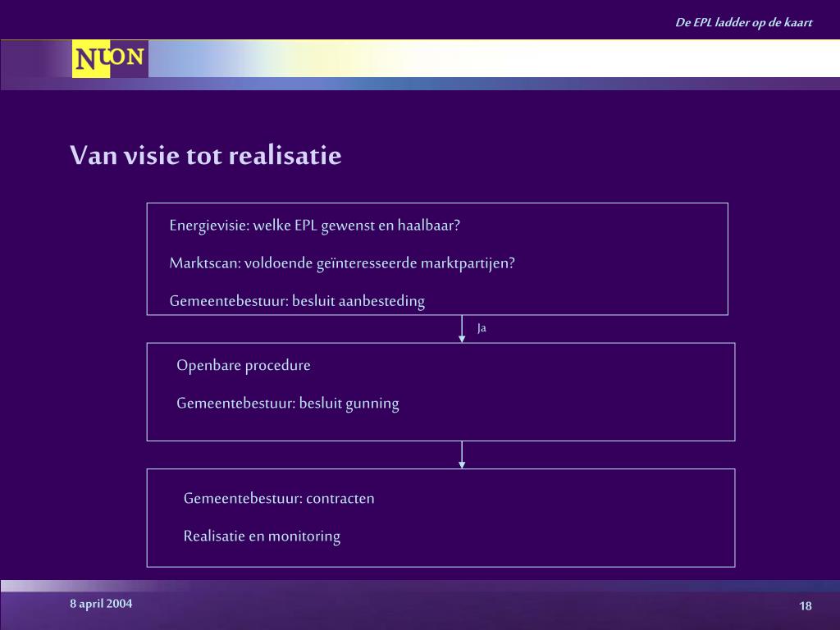This screenshot has width=840, height=630.
Task: Click the 'Ja' label beside the arrow
Action: pyautogui.click(x=482, y=328)
